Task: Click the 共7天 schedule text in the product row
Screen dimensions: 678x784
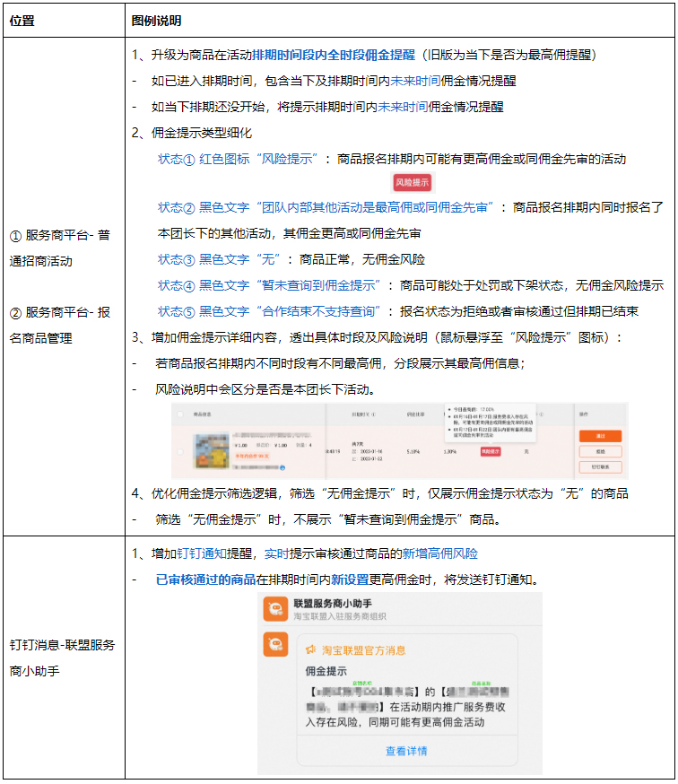Action: (357, 443)
